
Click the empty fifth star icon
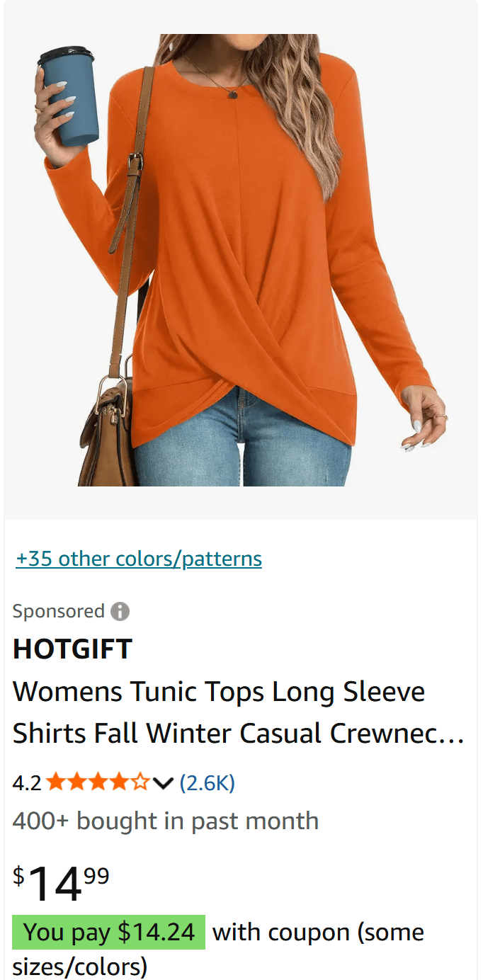coord(140,783)
